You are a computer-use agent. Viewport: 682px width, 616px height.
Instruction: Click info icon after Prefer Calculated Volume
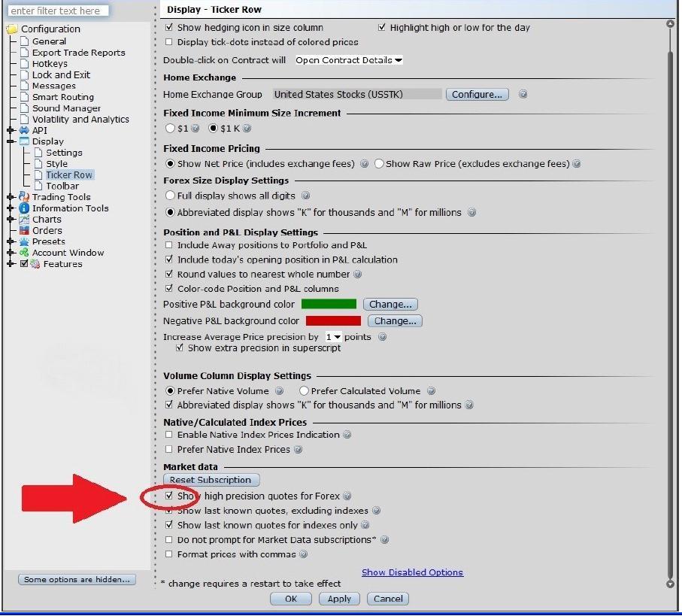pyautogui.click(x=431, y=391)
